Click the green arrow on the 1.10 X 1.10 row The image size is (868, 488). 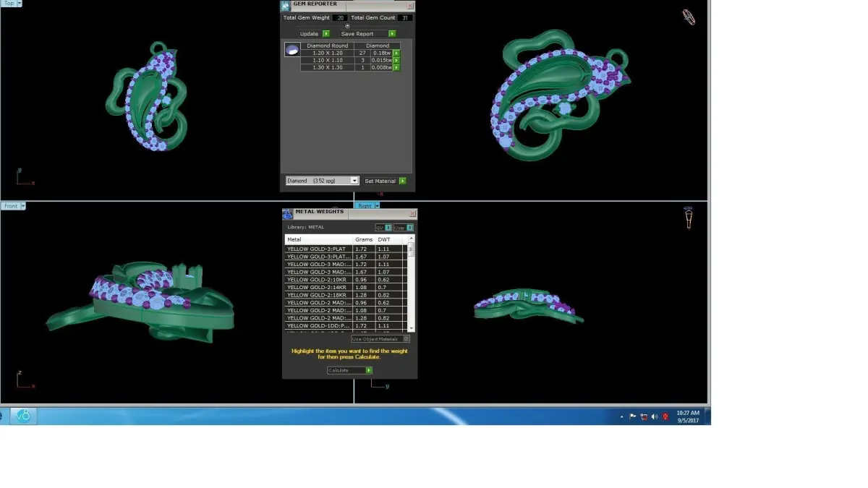[396, 60]
